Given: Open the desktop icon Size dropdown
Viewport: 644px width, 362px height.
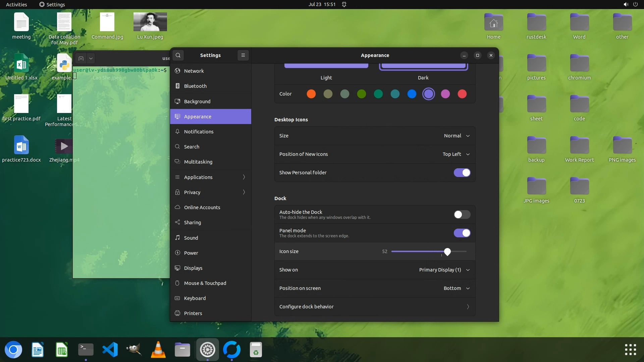Looking at the screenshot, I should [x=456, y=136].
